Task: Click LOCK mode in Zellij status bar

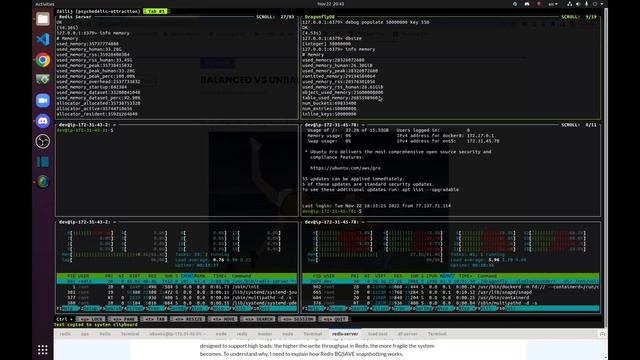Action: [x=90, y=319]
